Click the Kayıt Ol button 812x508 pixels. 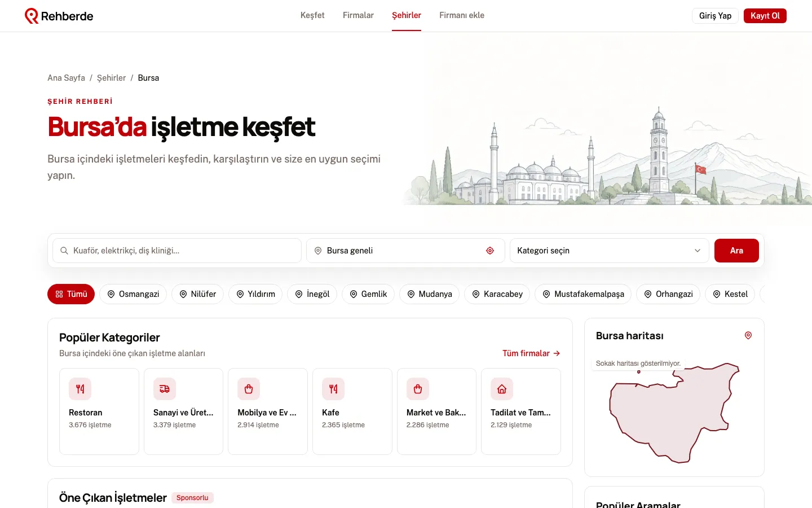point(765,16)
